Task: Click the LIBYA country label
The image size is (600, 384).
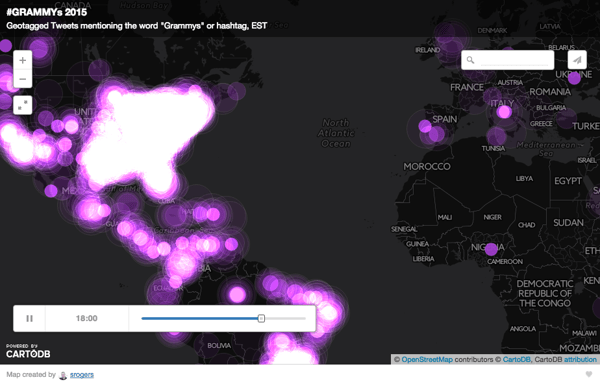Action: pos(524,179)
